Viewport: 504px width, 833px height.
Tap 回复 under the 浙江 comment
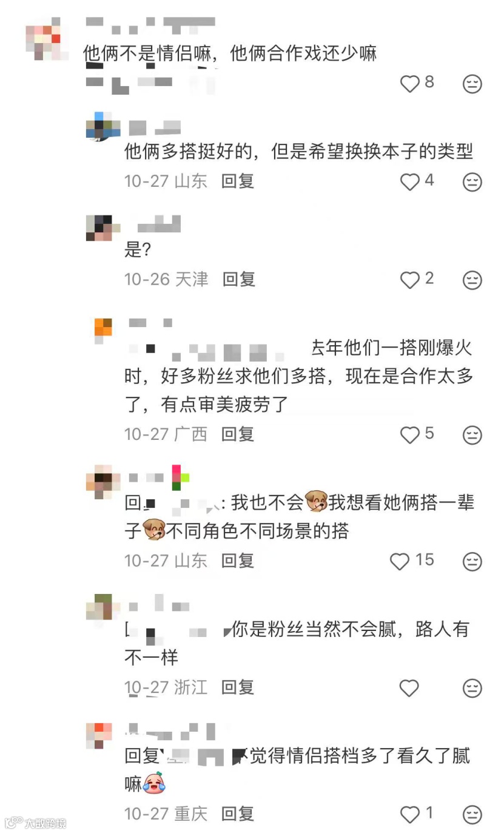click(x=238, y=687)
